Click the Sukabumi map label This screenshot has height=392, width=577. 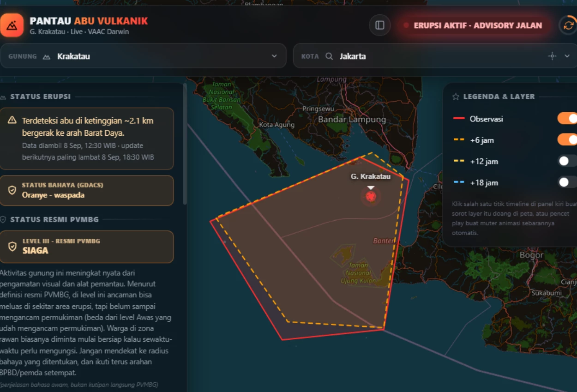547,293
